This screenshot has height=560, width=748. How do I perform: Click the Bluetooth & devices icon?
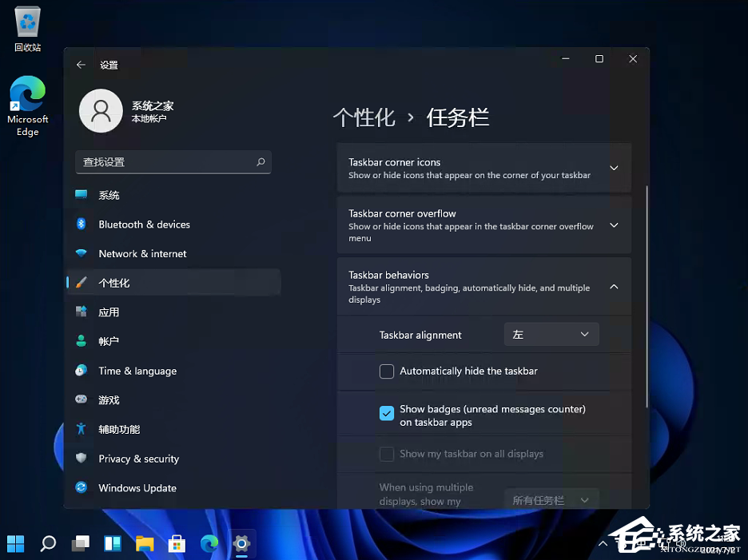point(82,224)
